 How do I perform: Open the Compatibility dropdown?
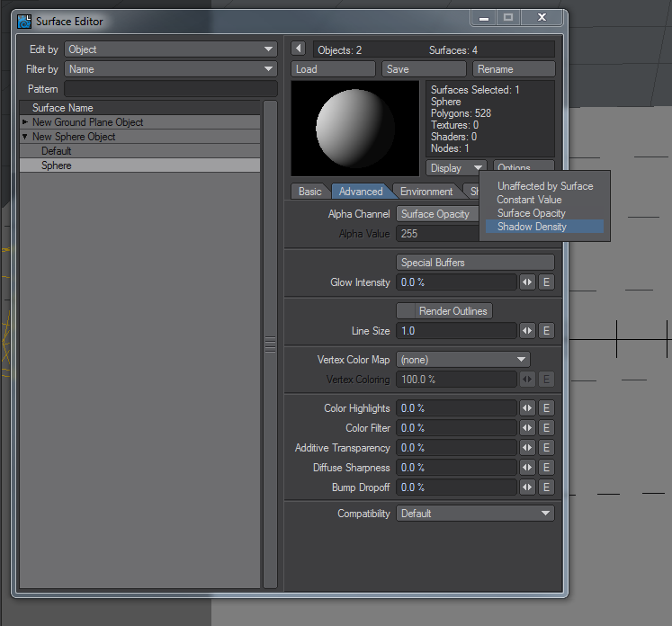[475, 514]
